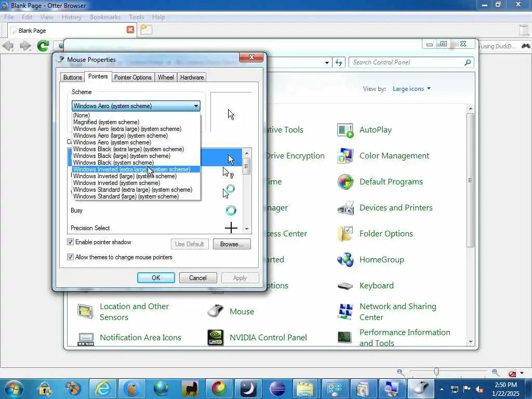The height and width of the screenshot is (399, 532).
Task: Click zoom in magnifier in status bar
Action: (496, 373)
